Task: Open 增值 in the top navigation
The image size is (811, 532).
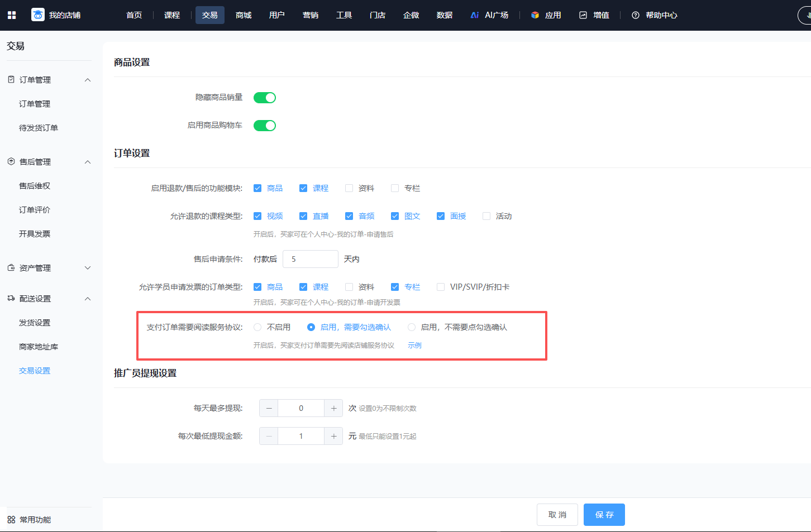Action: 594,15
